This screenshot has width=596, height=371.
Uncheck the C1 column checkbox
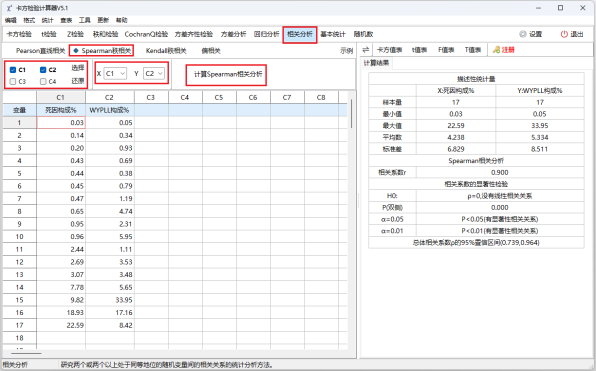pos(13,70)
